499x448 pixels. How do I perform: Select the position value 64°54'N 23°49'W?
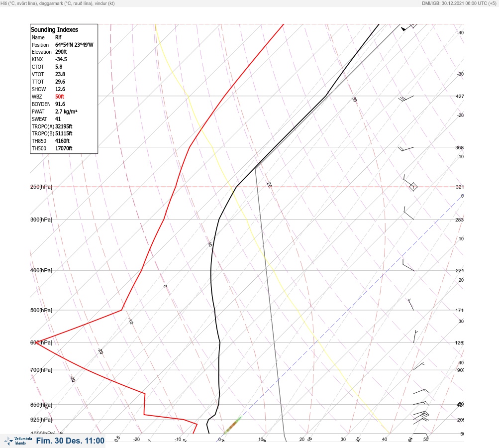coord(74,45)
